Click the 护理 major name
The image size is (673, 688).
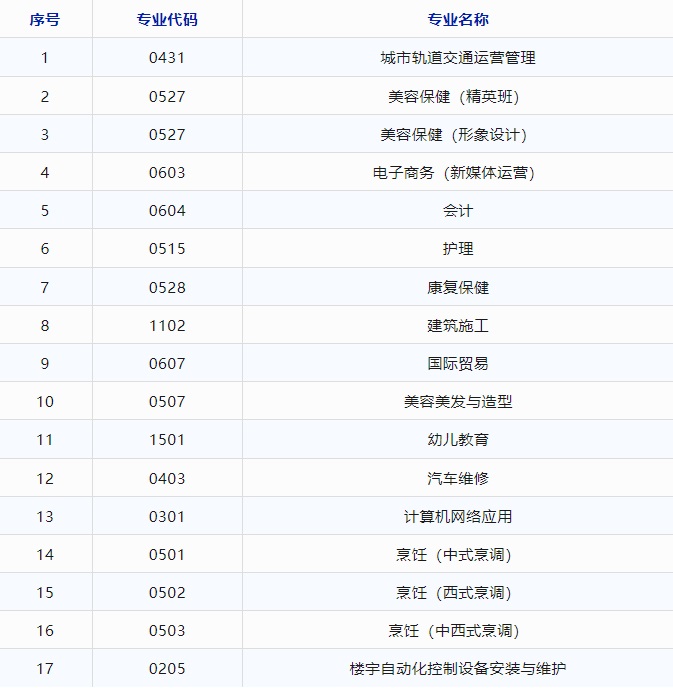(x=457, y=249)
